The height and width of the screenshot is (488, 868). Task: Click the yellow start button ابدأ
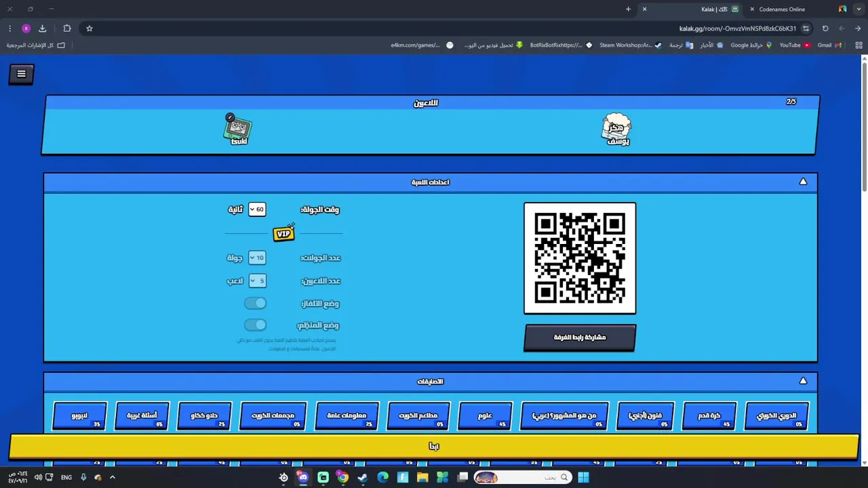(x=434, y=446)
